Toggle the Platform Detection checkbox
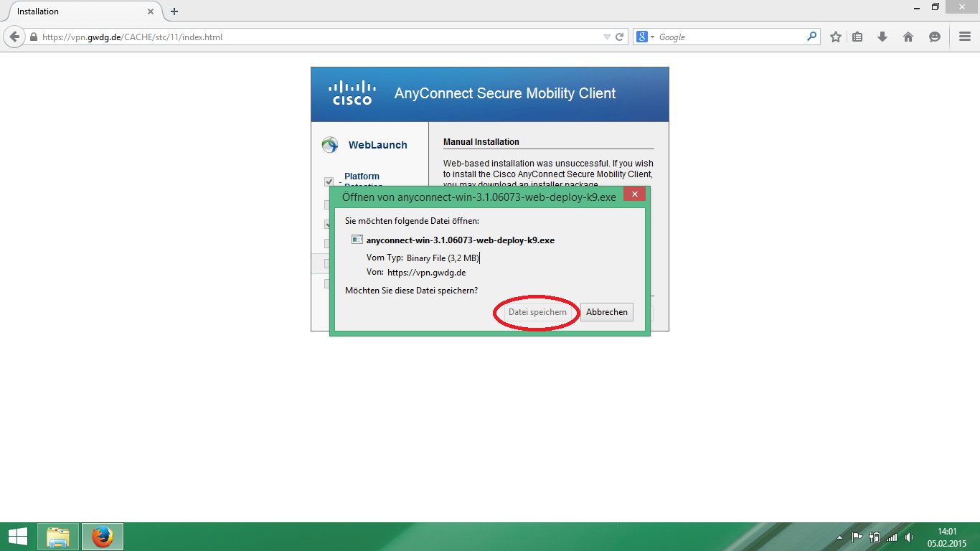 pos(329,182)
